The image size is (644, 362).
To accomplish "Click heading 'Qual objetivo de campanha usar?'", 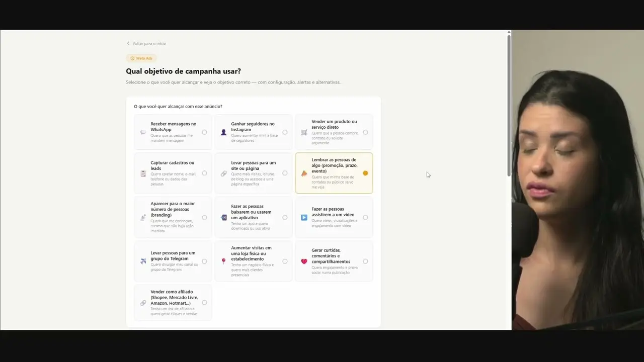I will click(183, 71).
